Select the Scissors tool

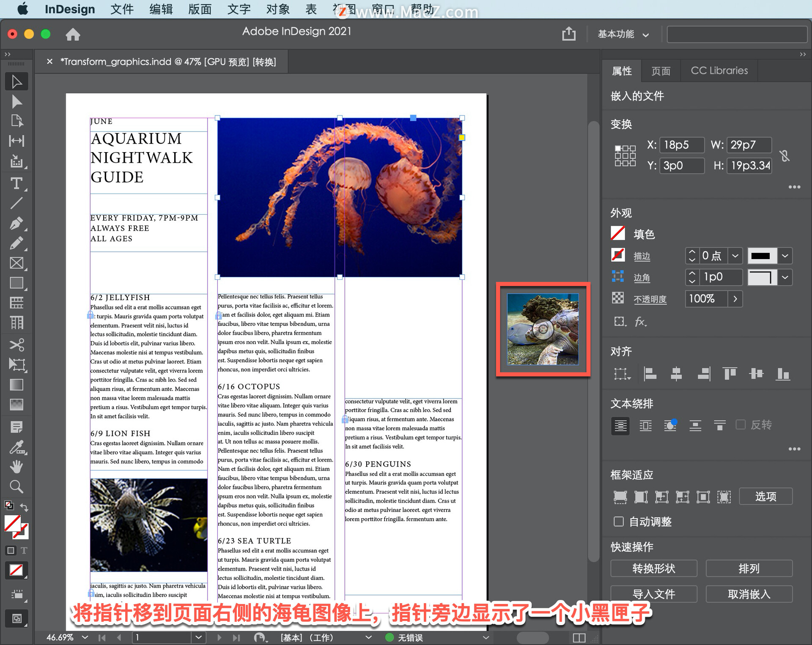pos(16,344)
